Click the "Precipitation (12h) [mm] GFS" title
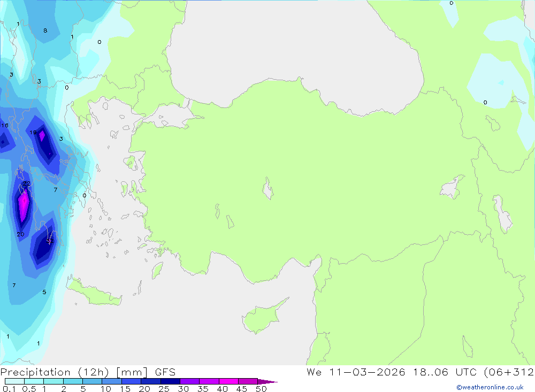 pyautogui.click(x=88, y=372)
